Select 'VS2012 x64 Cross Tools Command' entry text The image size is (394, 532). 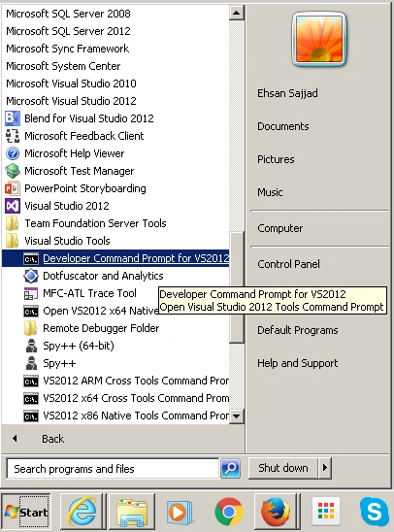(x=136, y=398)
